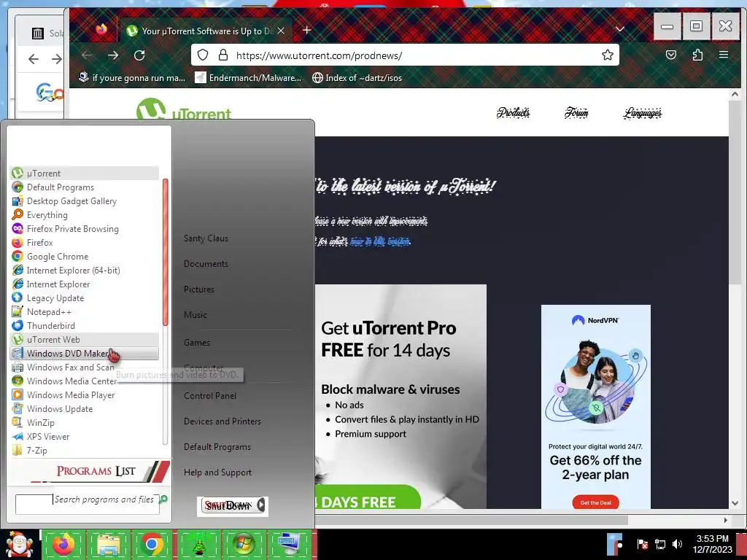Launch Windows Update from the list

85,408
